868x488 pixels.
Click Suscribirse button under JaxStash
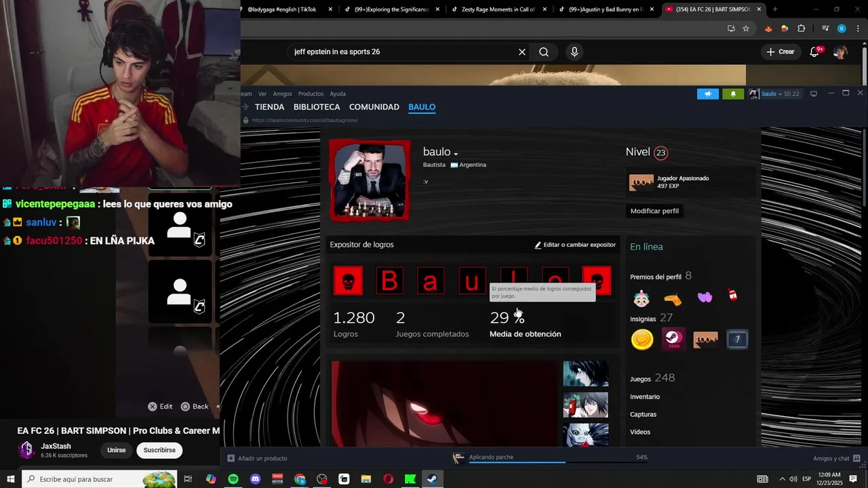tap(159, 450)
